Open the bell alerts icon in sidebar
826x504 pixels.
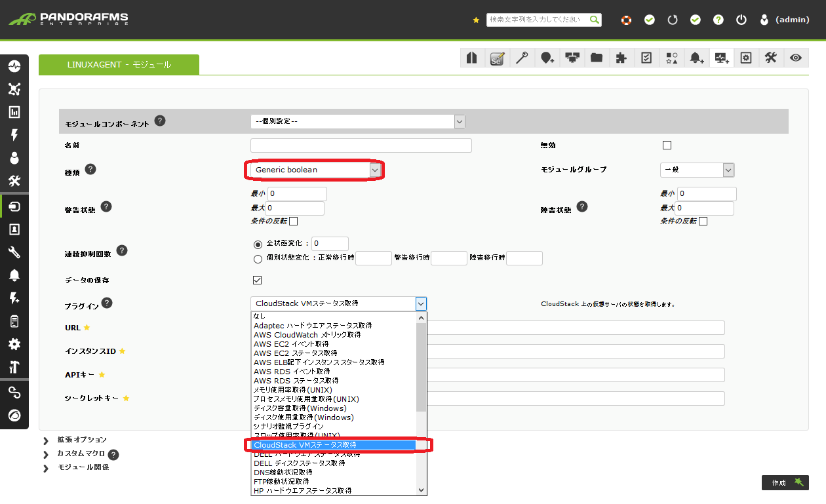[x=14, y=275]
